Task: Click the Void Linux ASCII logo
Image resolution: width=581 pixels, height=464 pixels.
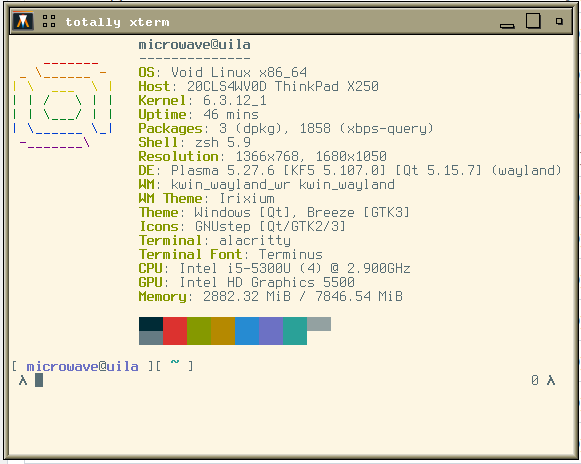Action: coord(63,106)
